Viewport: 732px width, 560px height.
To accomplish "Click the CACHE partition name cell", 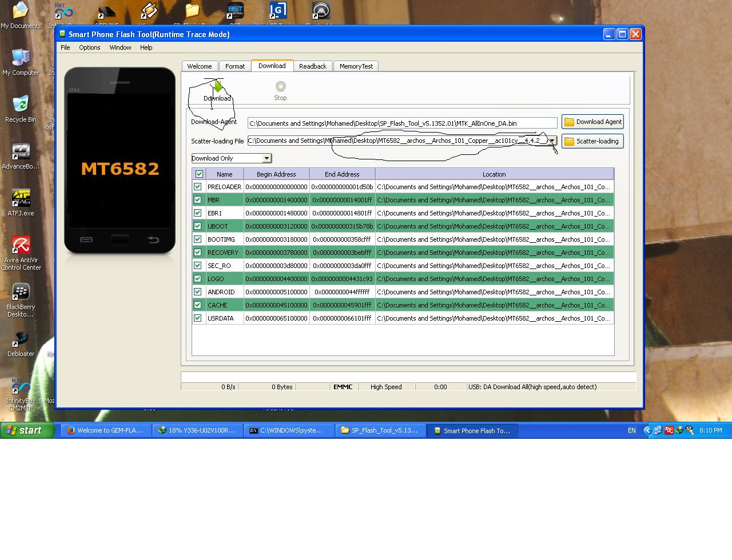I will point(224,305).
